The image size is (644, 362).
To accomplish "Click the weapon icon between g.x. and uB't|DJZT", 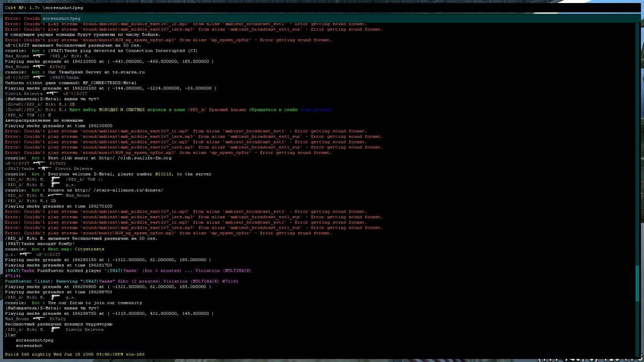I will [x=25, y=254].
